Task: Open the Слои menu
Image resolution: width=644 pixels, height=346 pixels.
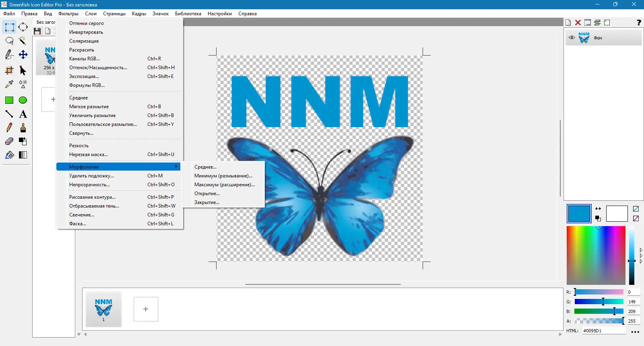Action: coord(91,14)
